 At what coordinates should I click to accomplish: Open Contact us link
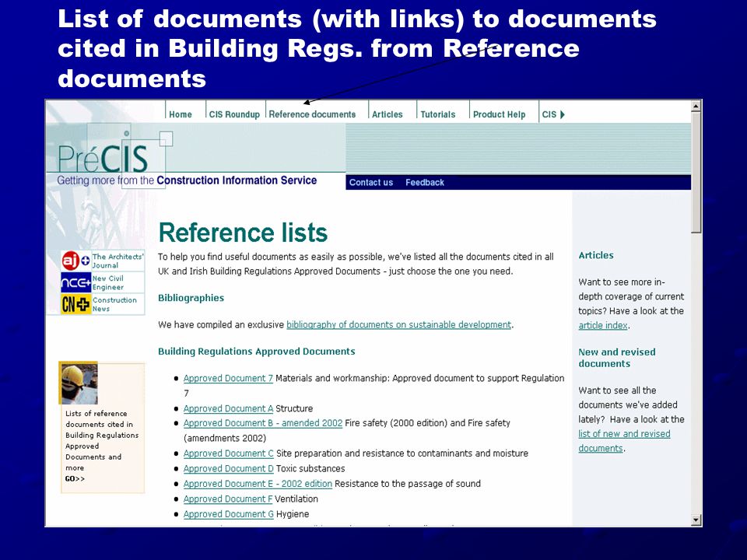tap(370, 182)
